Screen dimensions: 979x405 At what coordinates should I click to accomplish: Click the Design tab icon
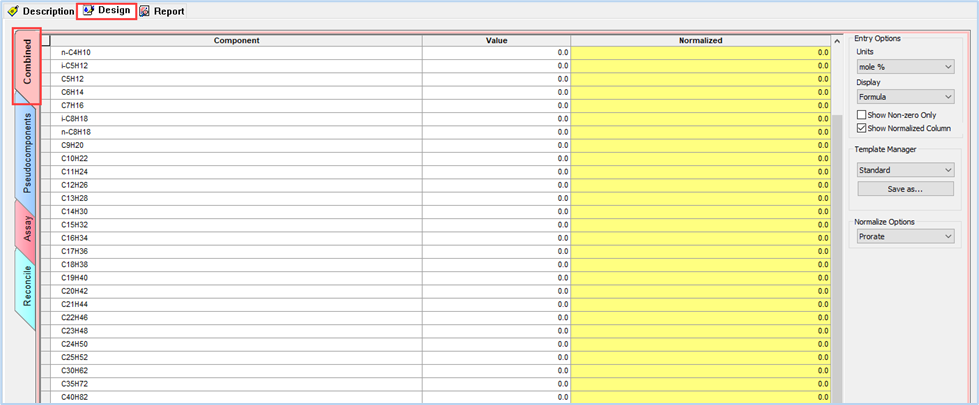pos(89,11)
